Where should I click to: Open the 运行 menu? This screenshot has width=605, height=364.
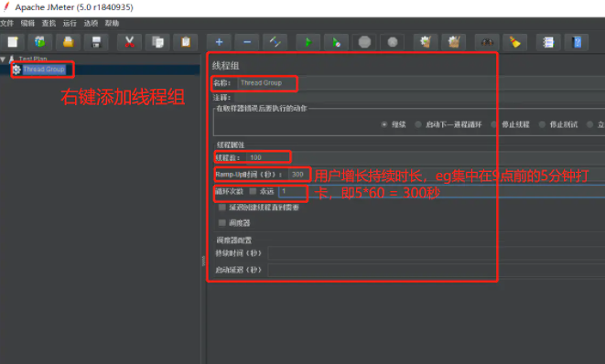(70, 23)
